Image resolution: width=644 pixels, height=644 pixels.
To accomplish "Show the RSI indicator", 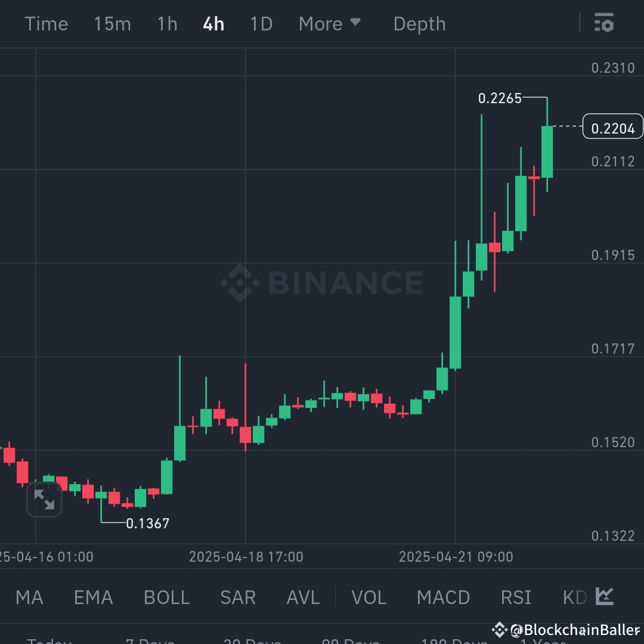I will click(515, 597).
